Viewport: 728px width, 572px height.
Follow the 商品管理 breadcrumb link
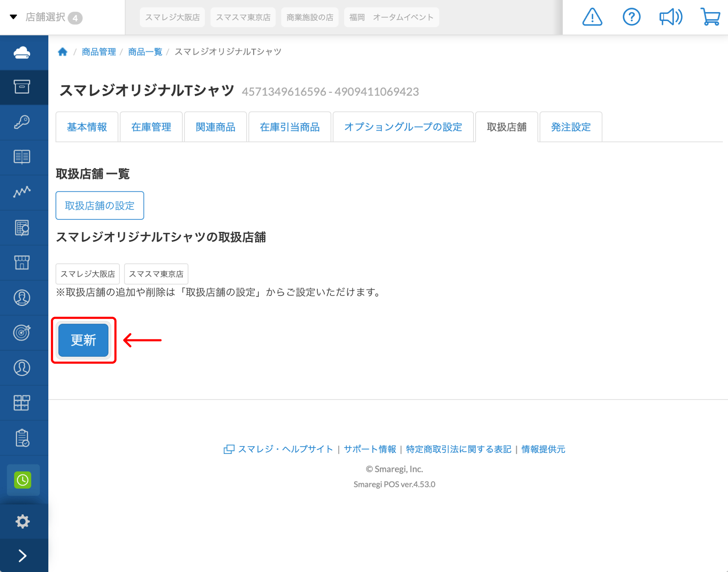tap(99, 52)
